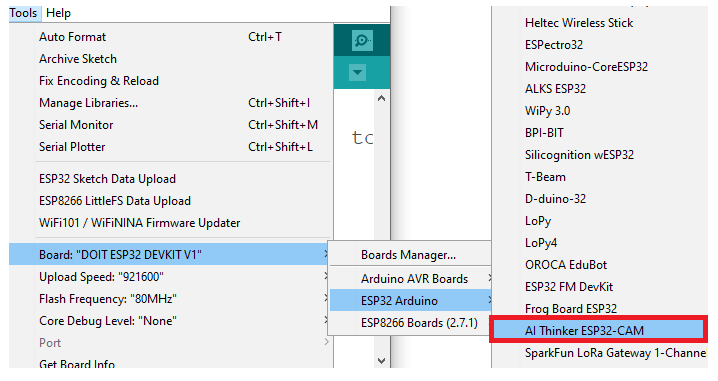Select ESPectro32 board
The width and height of the screenshot is (718, 381).
(600, 44)
